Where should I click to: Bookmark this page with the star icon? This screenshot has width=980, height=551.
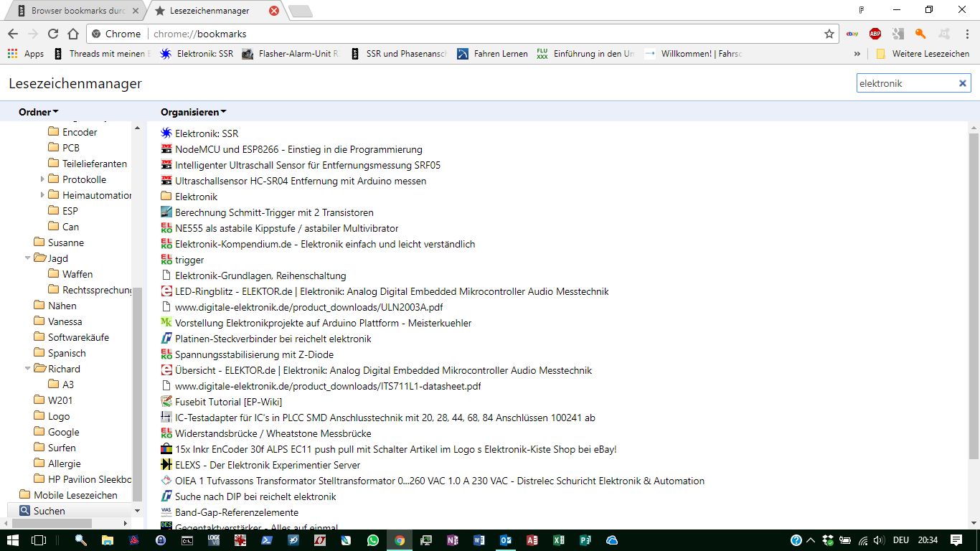point(829,34)
